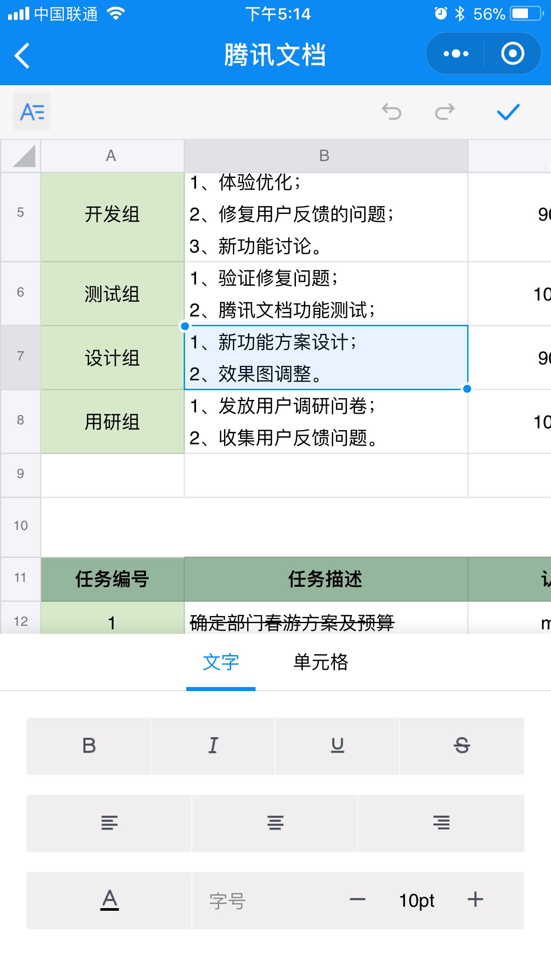The height and width of the screenshot is (980, 551).
Task: Open the font color picker icon
Action: 109,901
